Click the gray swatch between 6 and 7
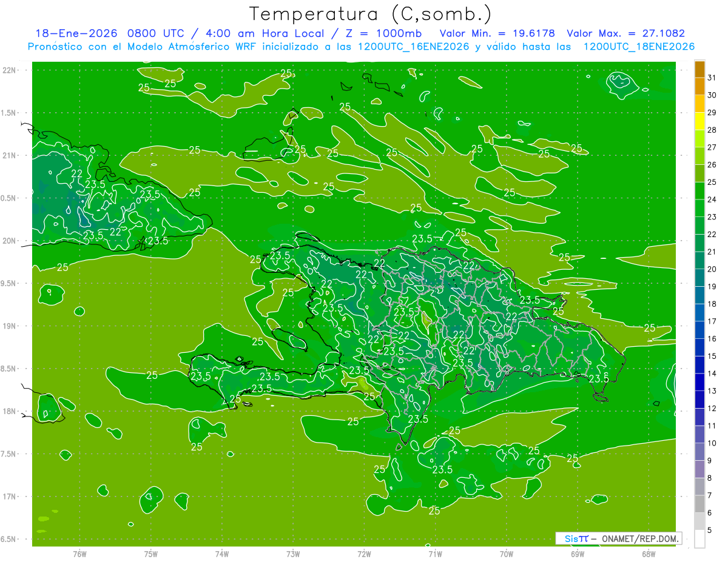The width and height of the screenshot is (728, 562). [699, 504]
